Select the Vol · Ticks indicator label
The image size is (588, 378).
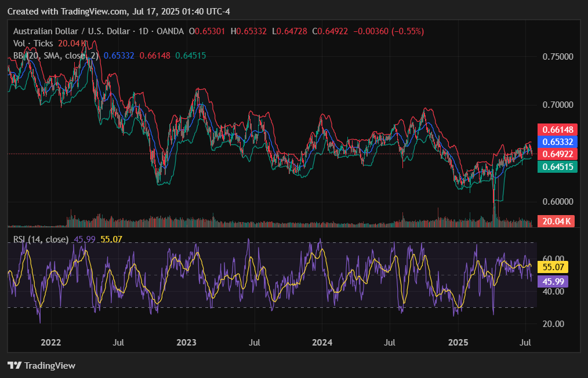coord(33,43)
